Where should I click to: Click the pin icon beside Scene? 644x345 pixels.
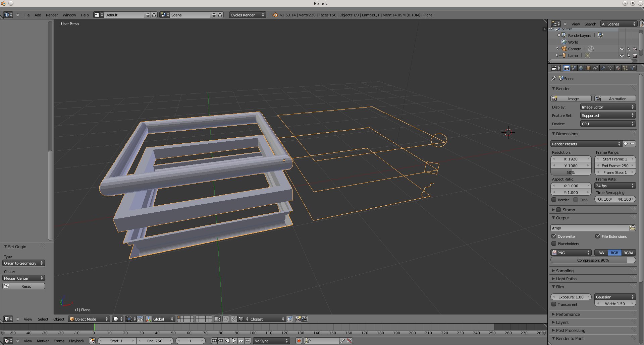point(553,78)
